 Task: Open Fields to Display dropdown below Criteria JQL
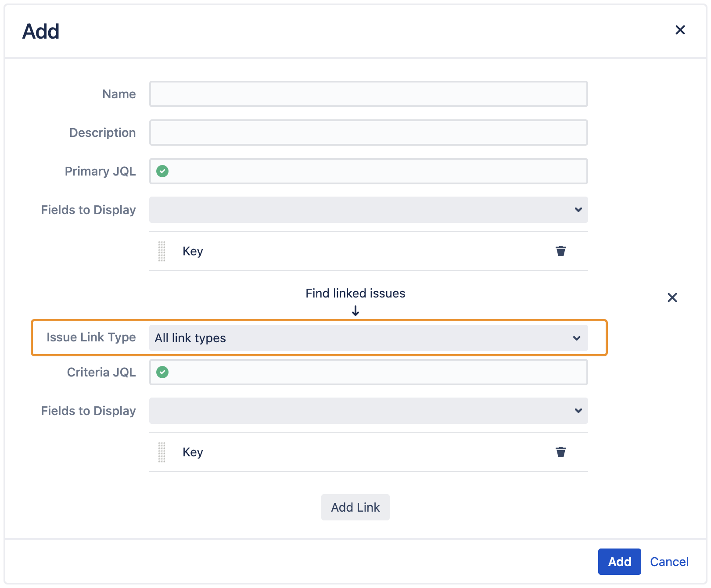pos(368,411)
